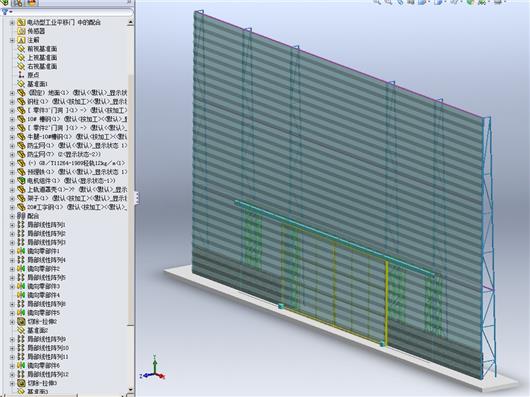Image resolution: width=530 pixels, height=397 pixels.
Task: Click the 局部线性阵列1 pattern icon
Action: pyautogui.click(x=21, y=225)
